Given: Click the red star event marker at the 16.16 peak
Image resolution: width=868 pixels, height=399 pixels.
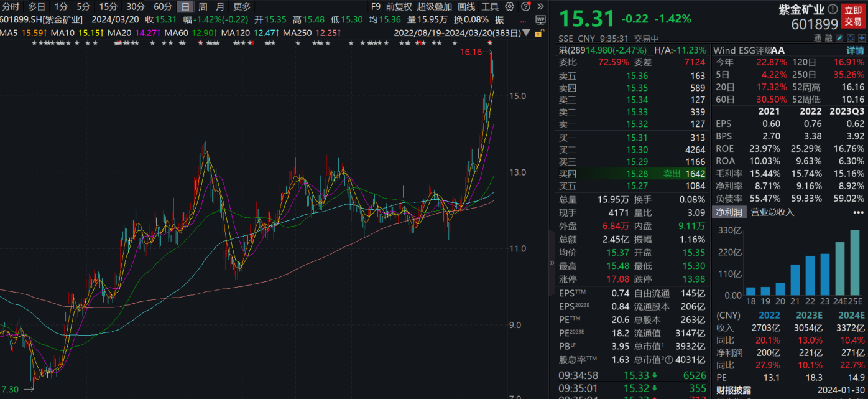Looking at the screenshot, I should [490, 43].
